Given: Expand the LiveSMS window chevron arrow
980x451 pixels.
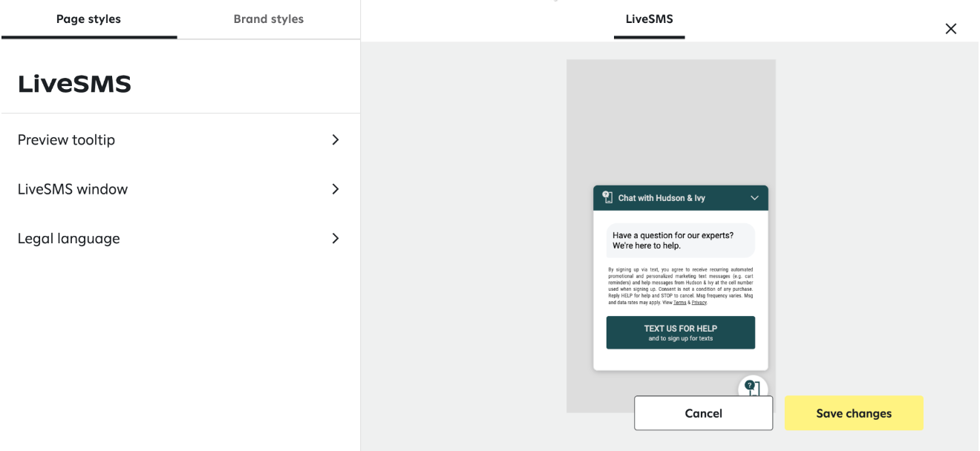Looking at the screenshot, I should point(336,189).
